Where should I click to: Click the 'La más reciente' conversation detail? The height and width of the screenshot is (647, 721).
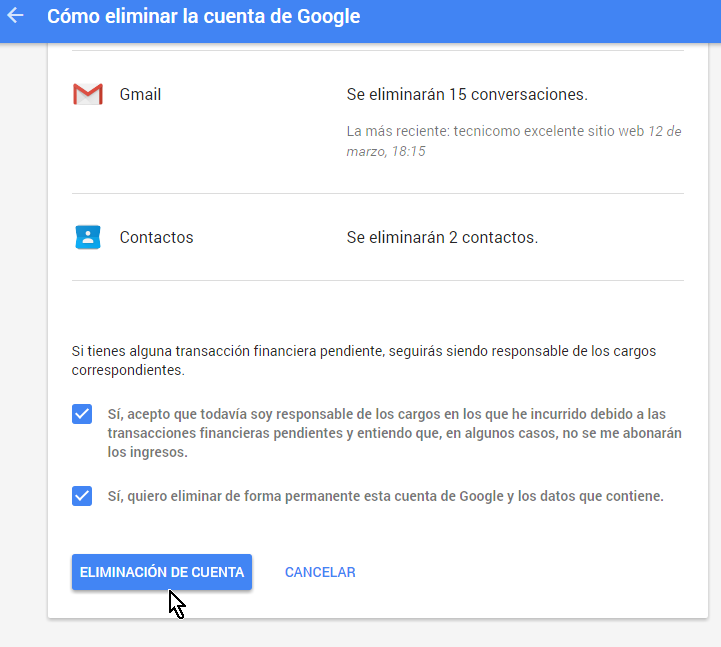pos(514,141)
